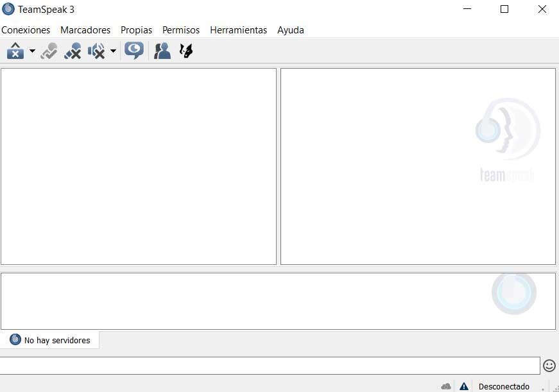
Task: Click the server connect toolbar icon
Action: pos(15,51)
